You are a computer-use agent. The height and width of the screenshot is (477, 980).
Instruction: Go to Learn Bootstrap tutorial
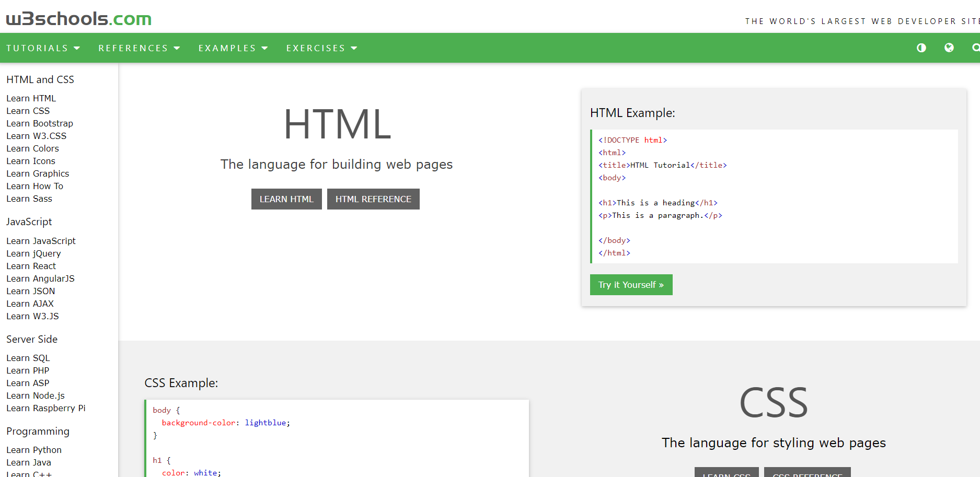(x=40, y=123)
